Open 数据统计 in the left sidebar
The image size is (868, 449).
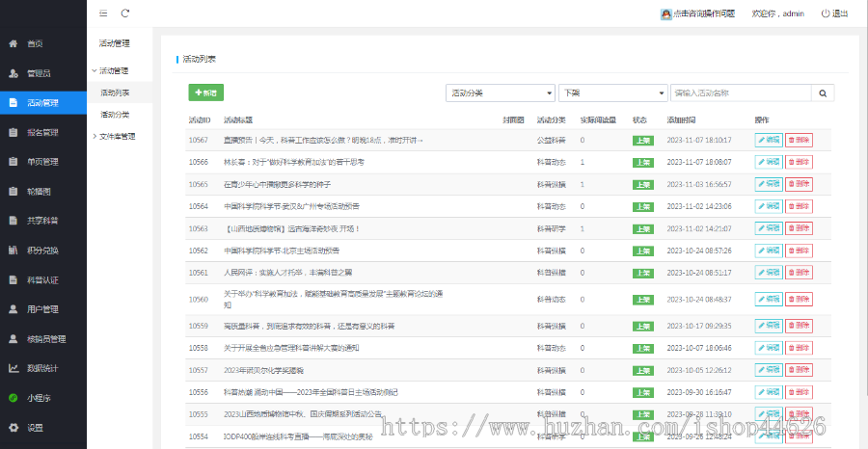tap(43, 368)
